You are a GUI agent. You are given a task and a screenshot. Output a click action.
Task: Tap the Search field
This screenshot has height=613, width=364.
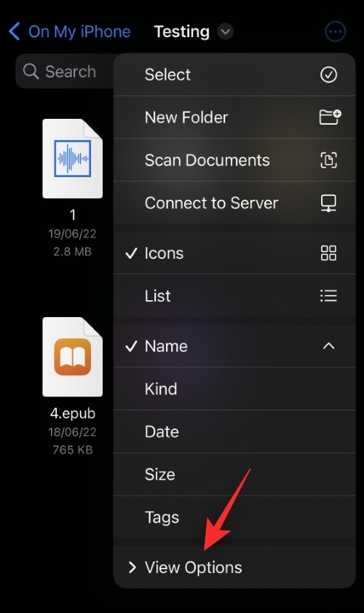pyautogui.click(x=65, y=71)
